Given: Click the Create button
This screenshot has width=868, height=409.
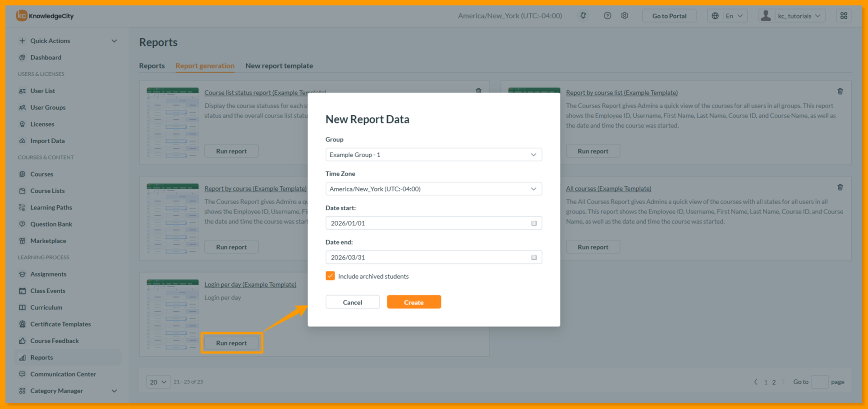Looking at the screenshot, I should [x=414, y=302].
